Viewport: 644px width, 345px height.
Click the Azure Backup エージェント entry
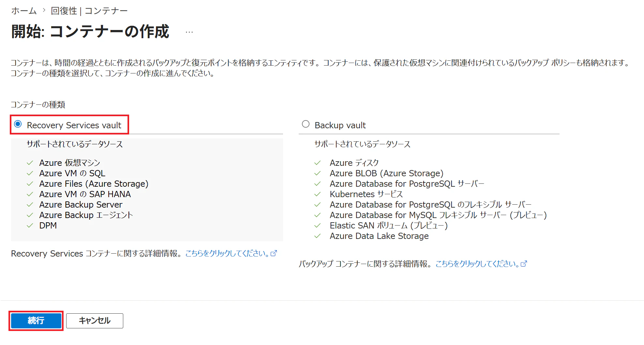tap(86, 215)
